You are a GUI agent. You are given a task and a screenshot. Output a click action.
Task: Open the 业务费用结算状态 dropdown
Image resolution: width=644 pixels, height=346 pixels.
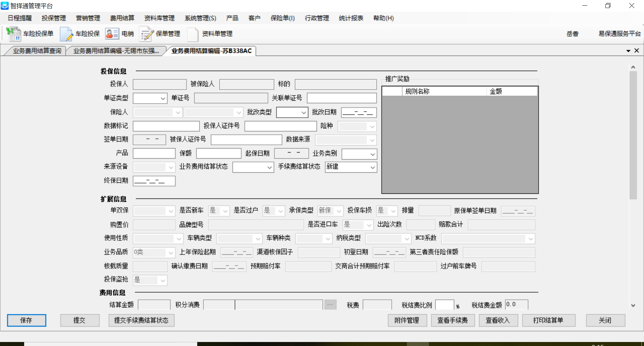point(269,167)
